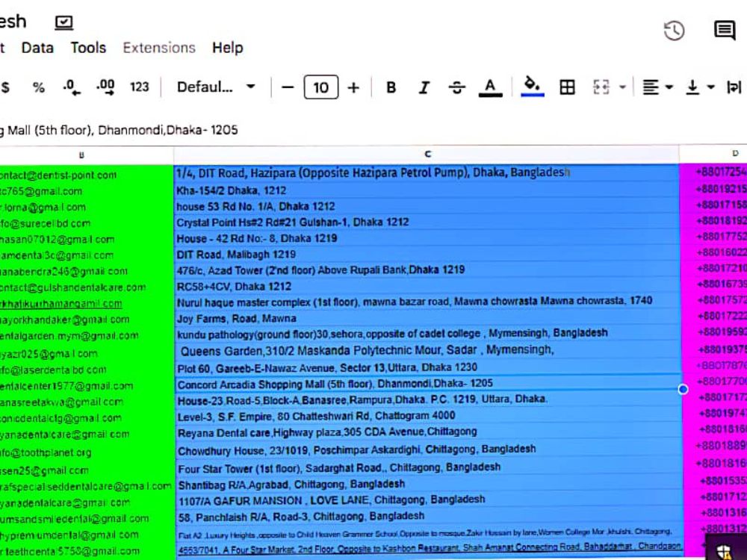Open the comments panel icon

[725, 31]
